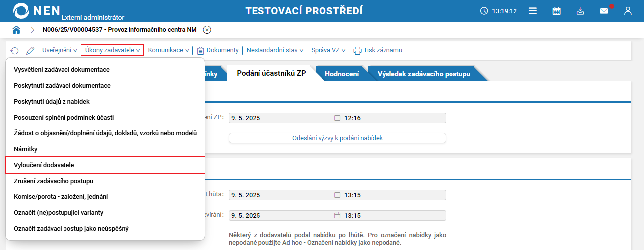Select Vysvětlení zadávací dokumentace
Screen dimensions: 644x250
tap(105, 69)
